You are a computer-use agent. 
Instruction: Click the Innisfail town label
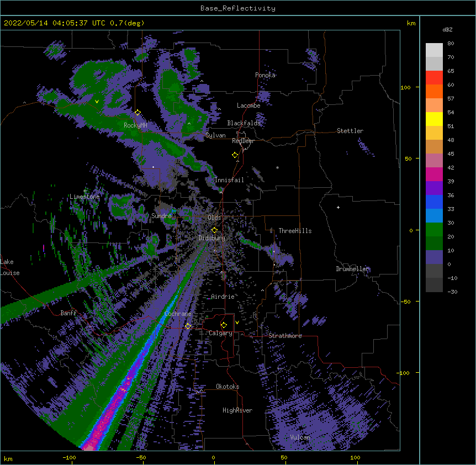(229, 180)
